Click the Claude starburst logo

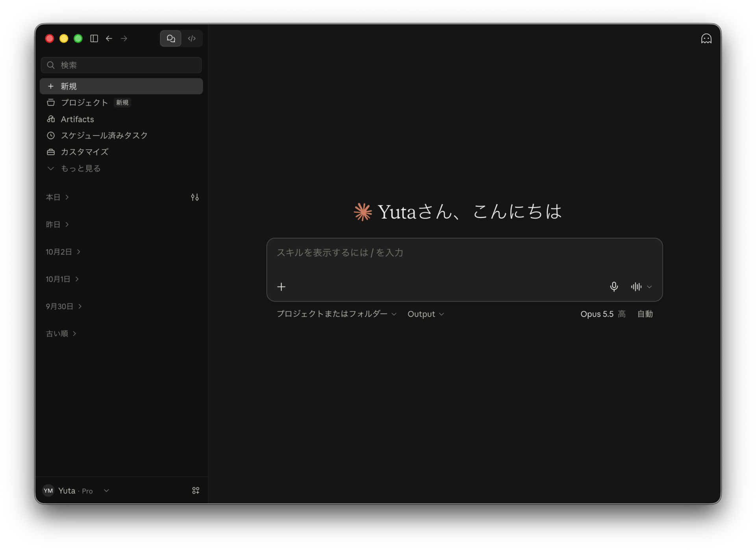(363, 212)
